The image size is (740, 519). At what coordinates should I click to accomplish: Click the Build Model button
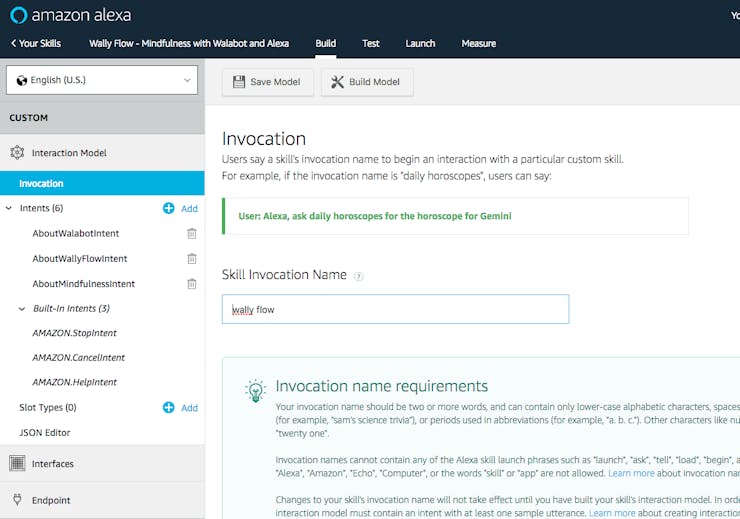click(367, 82)
